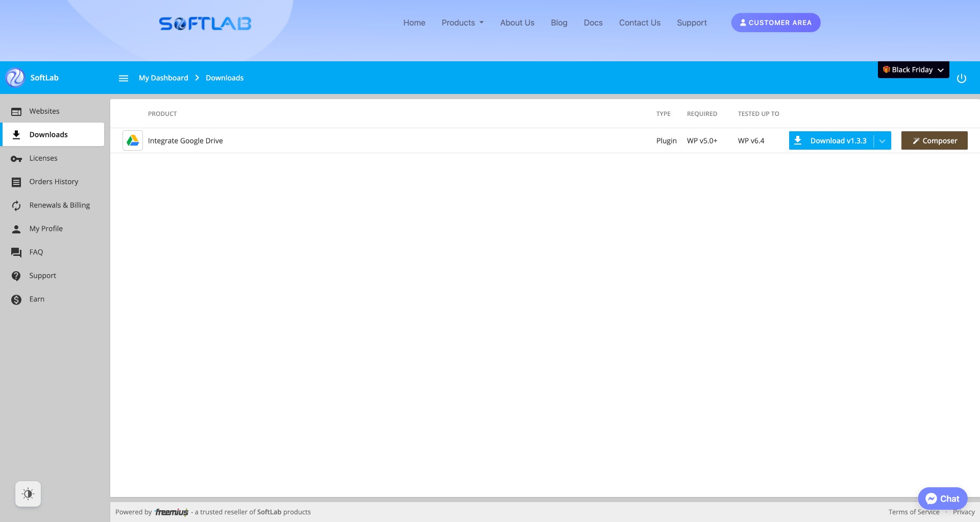980x522 pixels.
Task: Click the Google Drive plugin icon
Action: click(x=132, y=140)
